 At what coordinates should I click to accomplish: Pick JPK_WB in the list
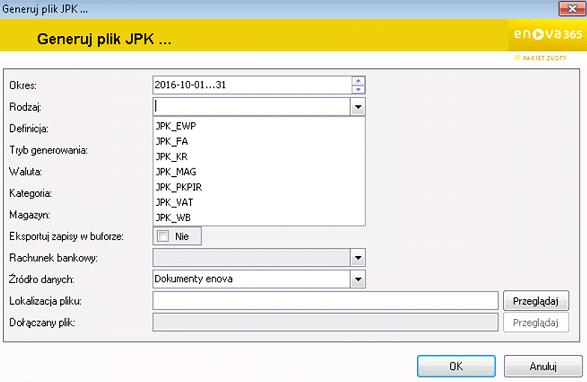(x=259, y=218)
